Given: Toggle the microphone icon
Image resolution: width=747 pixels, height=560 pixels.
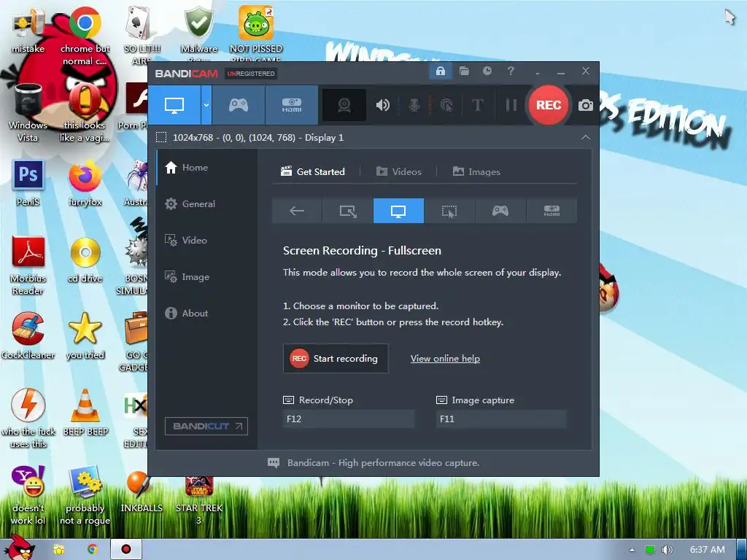Looking at the screenshot, I should pyautogui.click(x=414, y=105).
